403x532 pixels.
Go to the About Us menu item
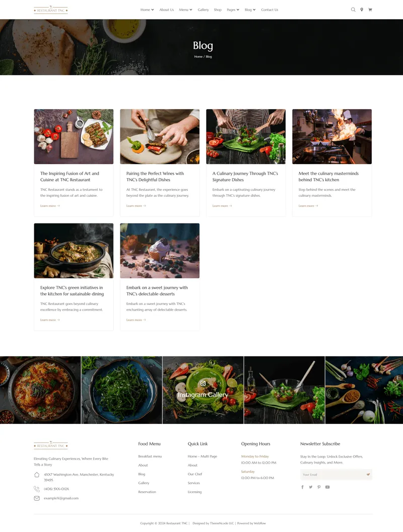[167, 10]
